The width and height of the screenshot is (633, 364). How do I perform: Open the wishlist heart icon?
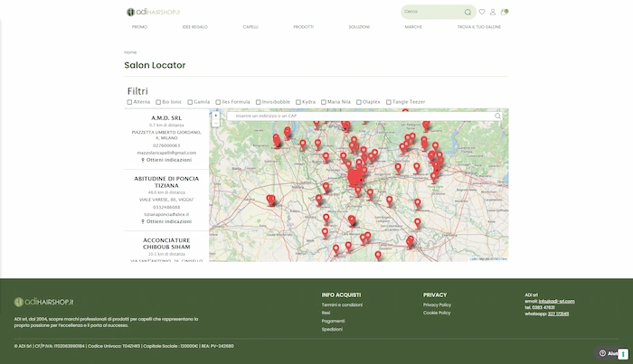pyautogui.click(x=482, y=12)
